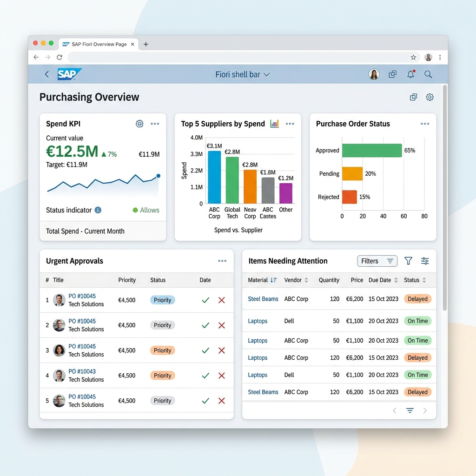Open new browser tab with plus
Screen dimensions: 476x476
tap(145, 44)
